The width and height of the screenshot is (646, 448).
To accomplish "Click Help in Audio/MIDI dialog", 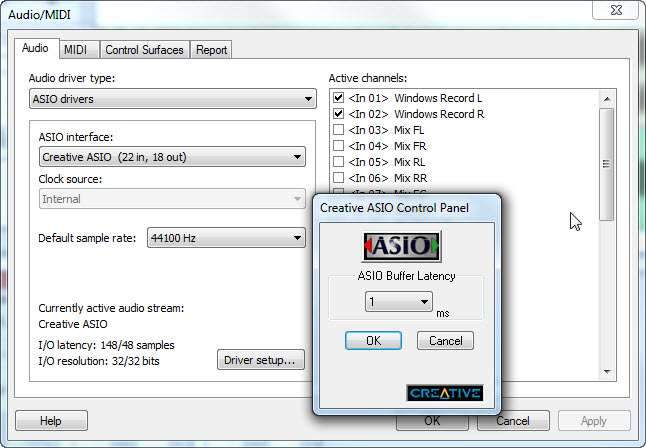I will (x=51, y=421).
